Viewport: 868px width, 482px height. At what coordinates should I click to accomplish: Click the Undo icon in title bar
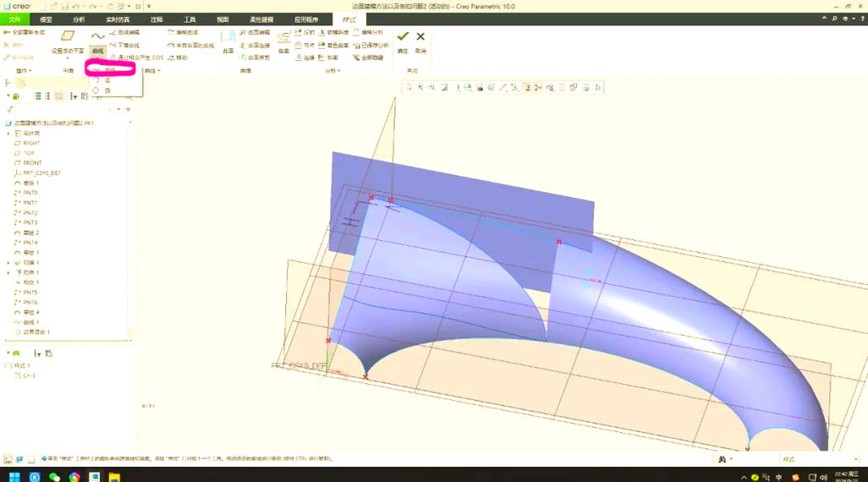pyautogui.click(x=77, y=6)
